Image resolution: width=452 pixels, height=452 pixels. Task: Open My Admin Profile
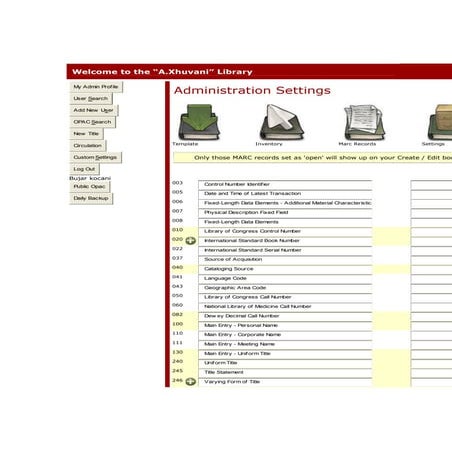pyautogui.click(x=96, y=87)
